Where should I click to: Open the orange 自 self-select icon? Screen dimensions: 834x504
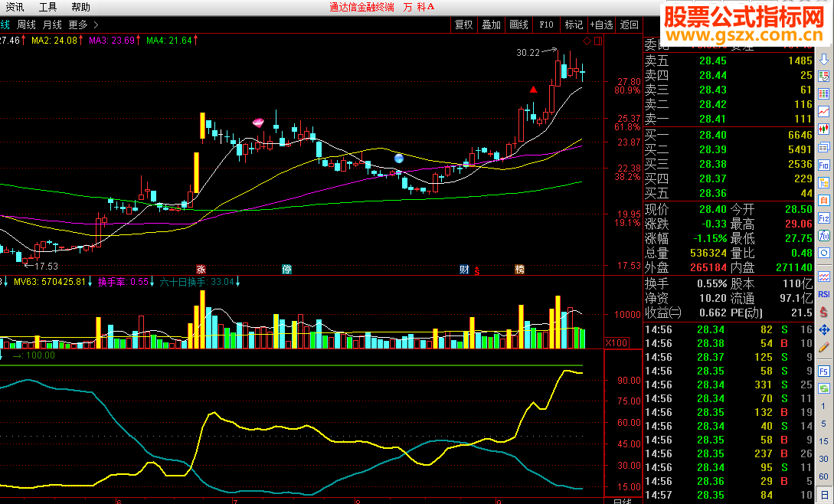pyautogui.click(x=824, y=200)
